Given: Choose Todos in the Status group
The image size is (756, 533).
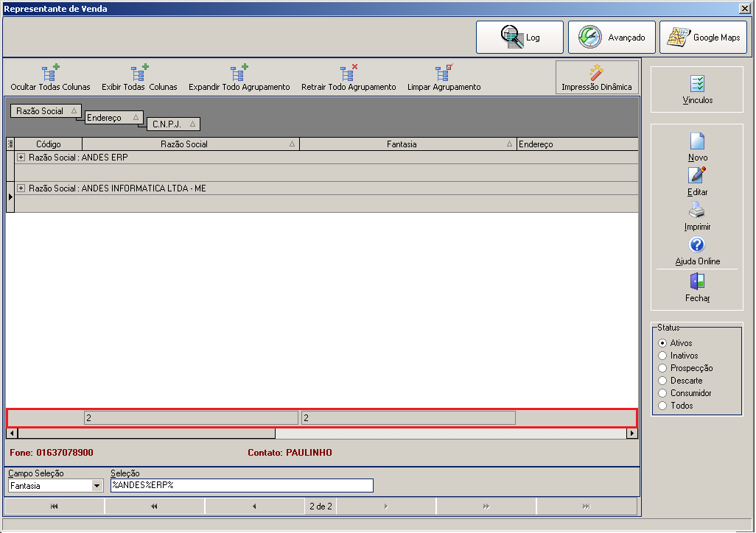Looking at the screenshot, I should point(662,406).
